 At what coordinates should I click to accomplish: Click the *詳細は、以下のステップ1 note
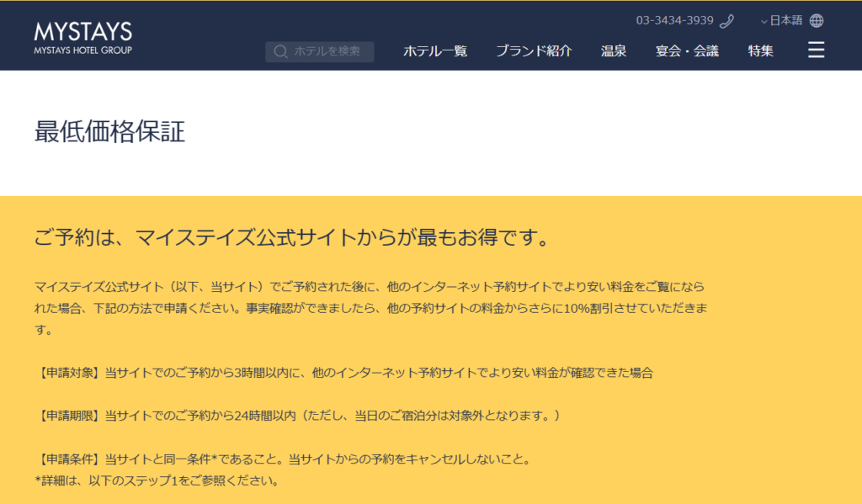pos(157,480)
